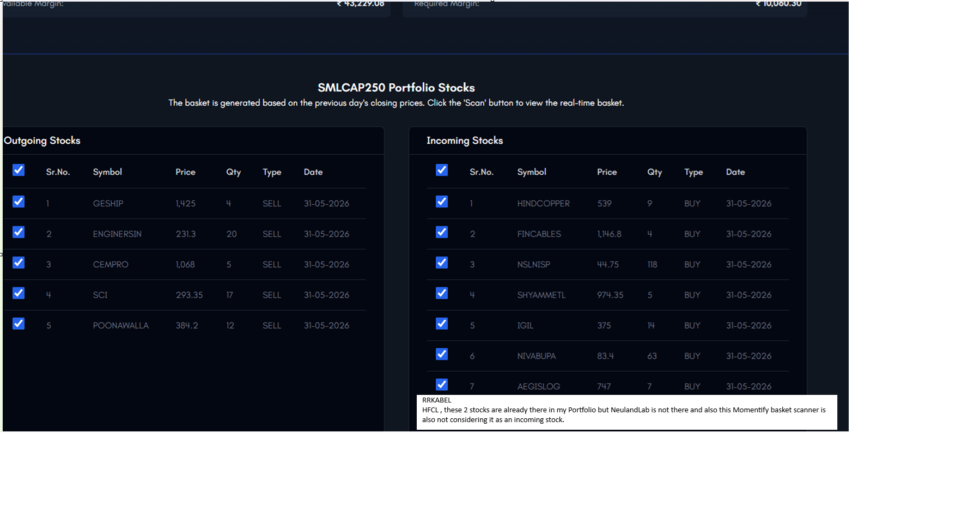Click the Outgoing Stocks panel heading
Viewport: 980px width, 506px height.
(x=42, y=141)
